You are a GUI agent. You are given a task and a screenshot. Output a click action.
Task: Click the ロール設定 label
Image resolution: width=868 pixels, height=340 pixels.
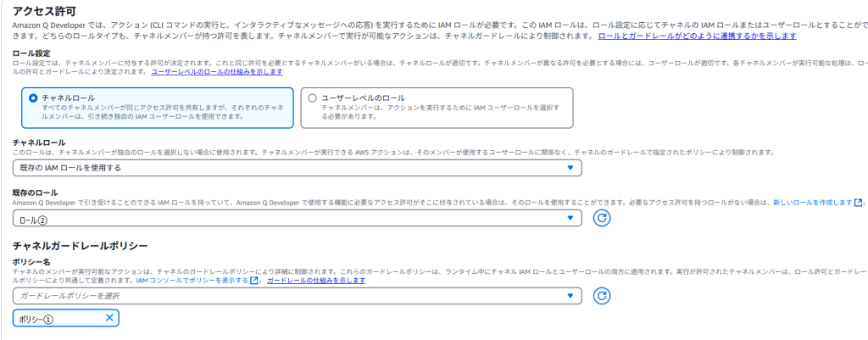coord(31,53)
